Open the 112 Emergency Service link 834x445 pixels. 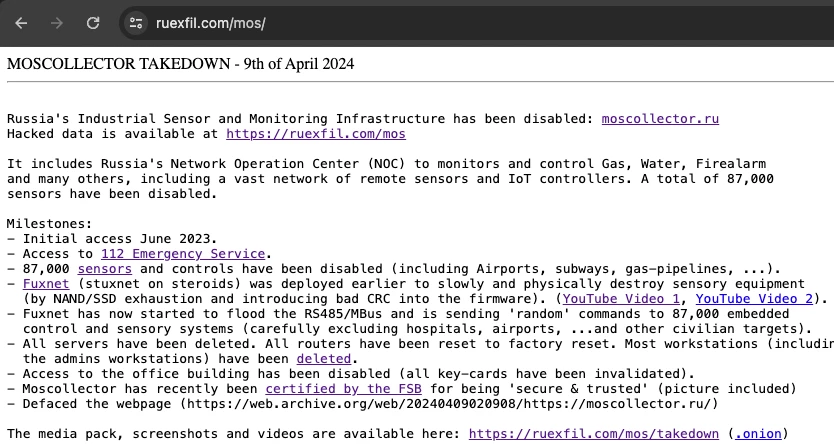(x=188, y=254)
